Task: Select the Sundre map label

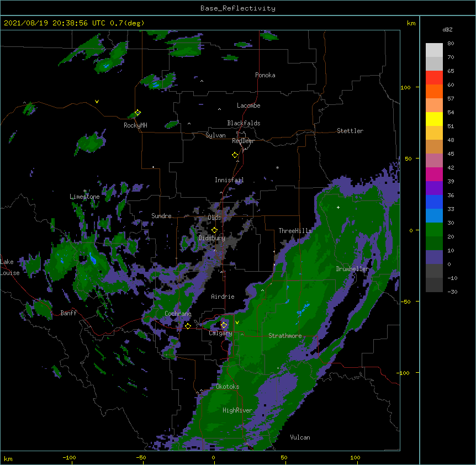Action: click(161, 216)
